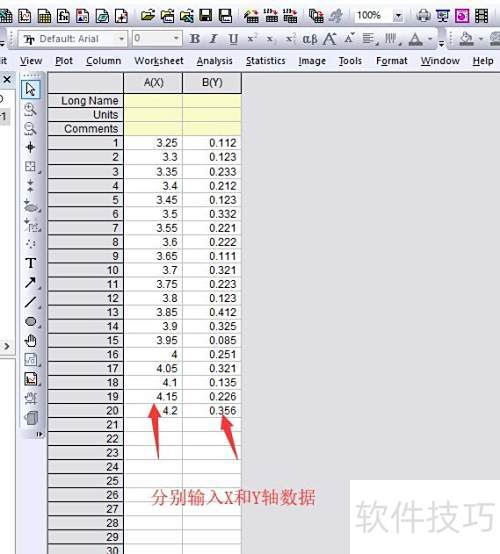This screenshot has width=500, height=554.
Task: Click the Open Template icon
Action: [167, 16]
